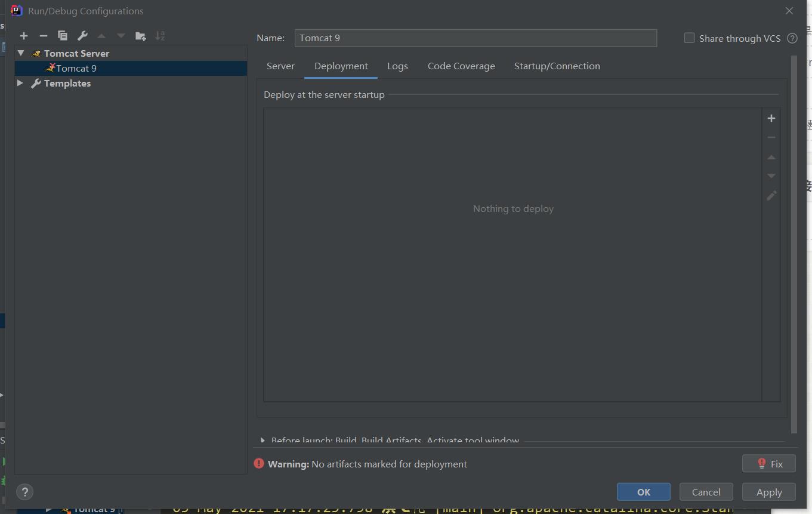
Task: Click the Cancel button
Action: coord(706,492)
